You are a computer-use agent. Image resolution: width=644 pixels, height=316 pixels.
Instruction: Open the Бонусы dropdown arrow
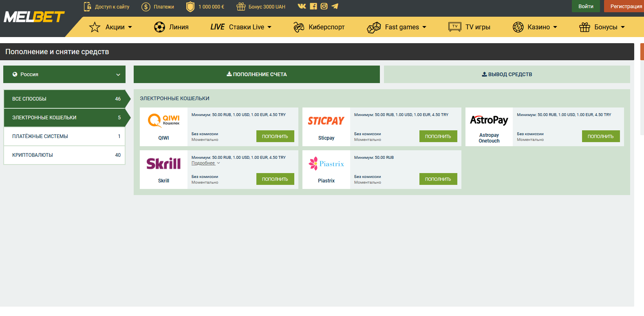click(623, 27)
